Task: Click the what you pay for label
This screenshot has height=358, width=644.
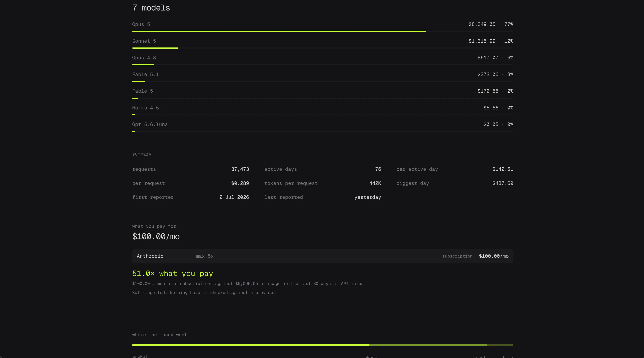Action: [154, 226]
